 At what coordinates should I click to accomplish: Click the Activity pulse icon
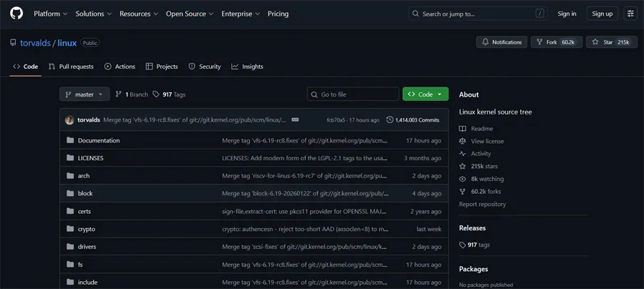click(462, 154)
